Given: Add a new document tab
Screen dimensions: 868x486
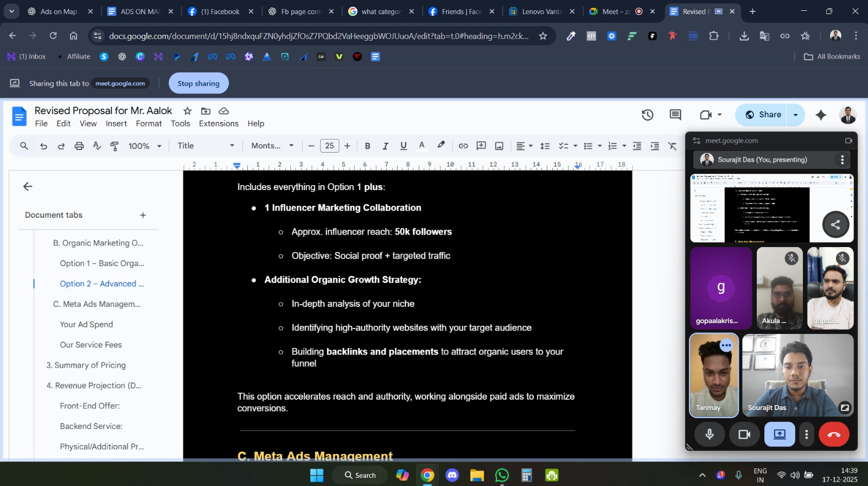Looking at the screenshot, I should point(143,215).
